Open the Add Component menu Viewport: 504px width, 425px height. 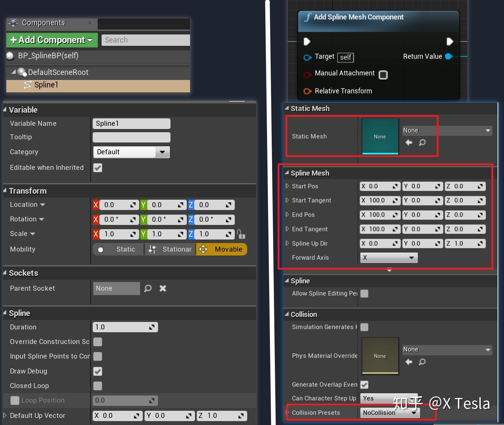click(52, 40)
